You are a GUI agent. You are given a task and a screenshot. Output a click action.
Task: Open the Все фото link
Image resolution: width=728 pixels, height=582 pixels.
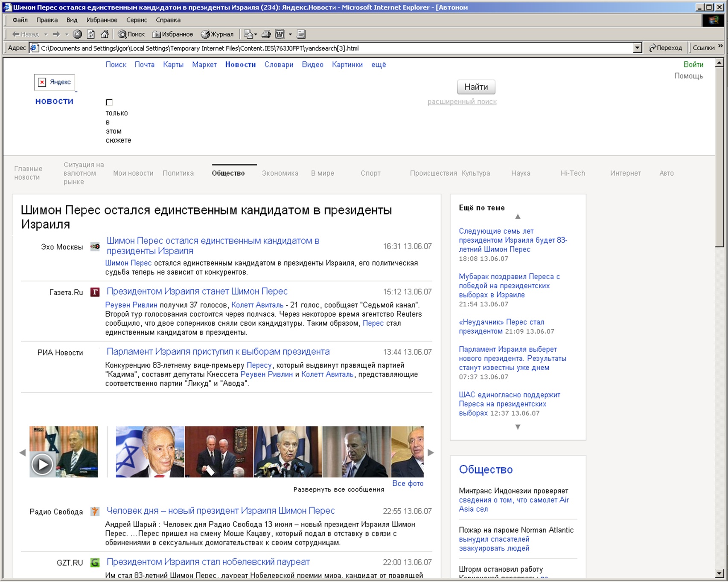[408, 484]
